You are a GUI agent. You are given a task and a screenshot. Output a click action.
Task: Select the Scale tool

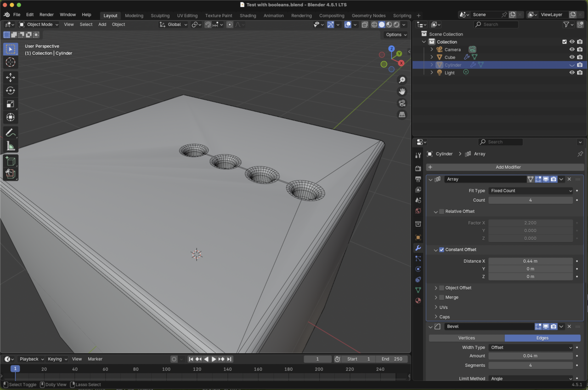pyautogui.click(x=10, y=104)
